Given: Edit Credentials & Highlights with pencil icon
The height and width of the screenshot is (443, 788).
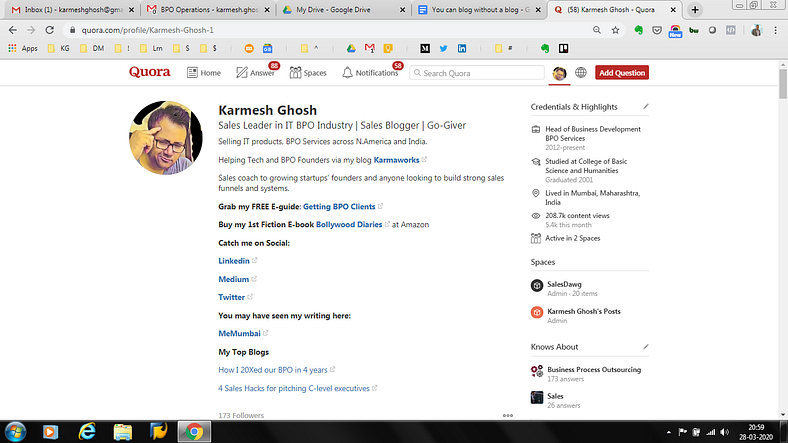Looking at the screenshot, I should 646,106.
